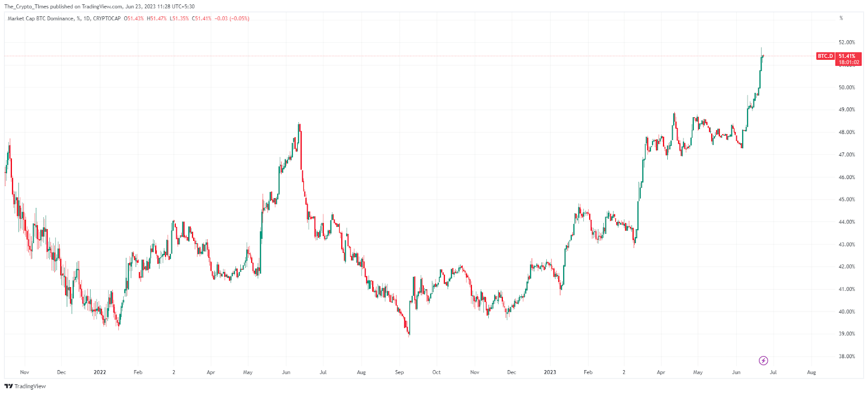Click the purple lightning event icon
The height and width of the screenshot is (394, 868).
click(x=763, y=360)
